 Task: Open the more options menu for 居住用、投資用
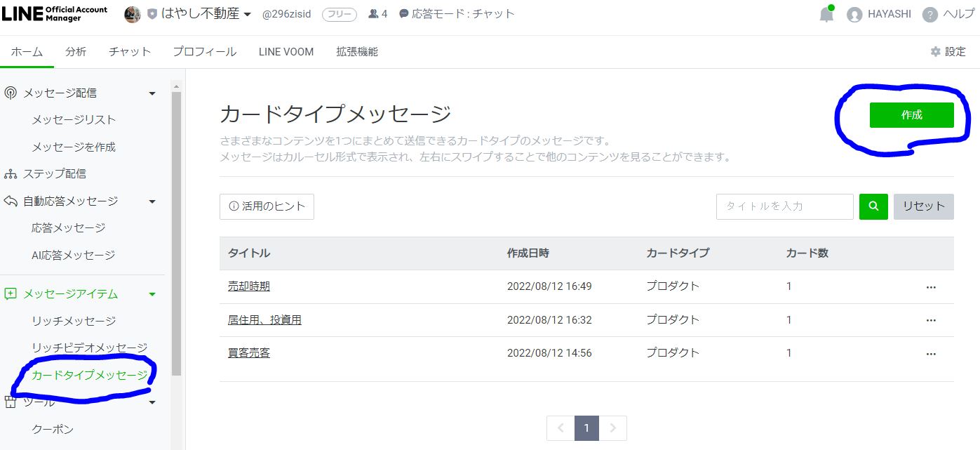coord(931,320)
